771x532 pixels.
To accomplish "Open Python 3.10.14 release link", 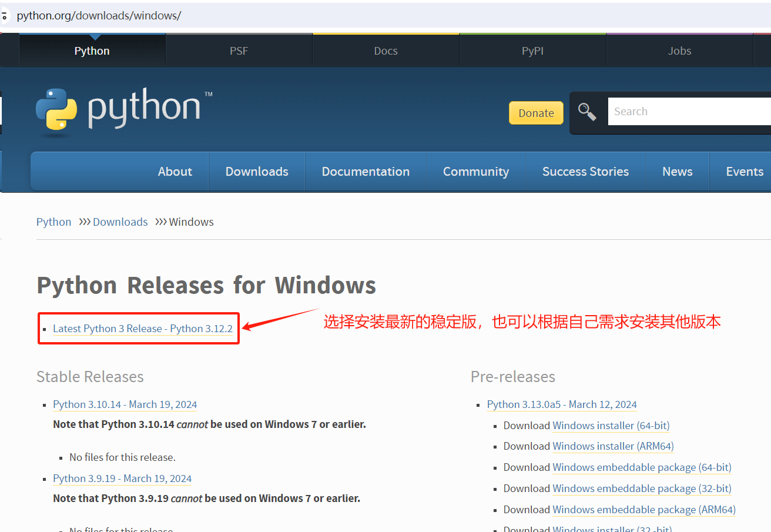I will (125, 404).
